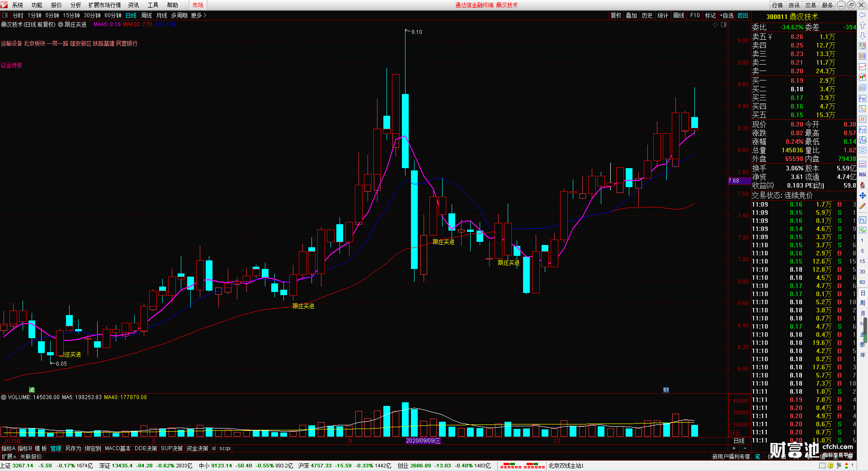The height and width of the screenshot is (471, 868).
Task: Open the sector tree icon in sidebar
Action: coord(862,108)
